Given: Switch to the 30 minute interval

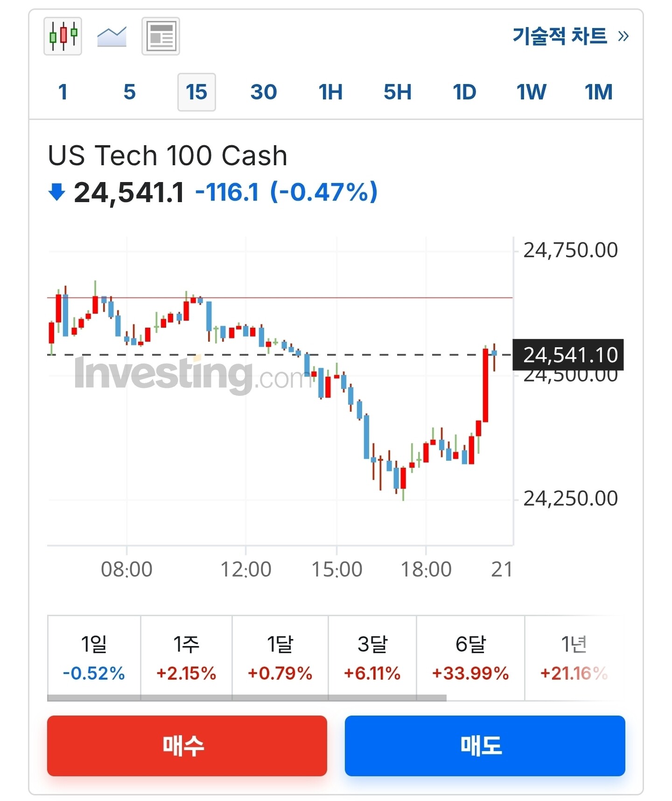Looking at the screenshot, I should pyautogui.click(x=264, y=92).
